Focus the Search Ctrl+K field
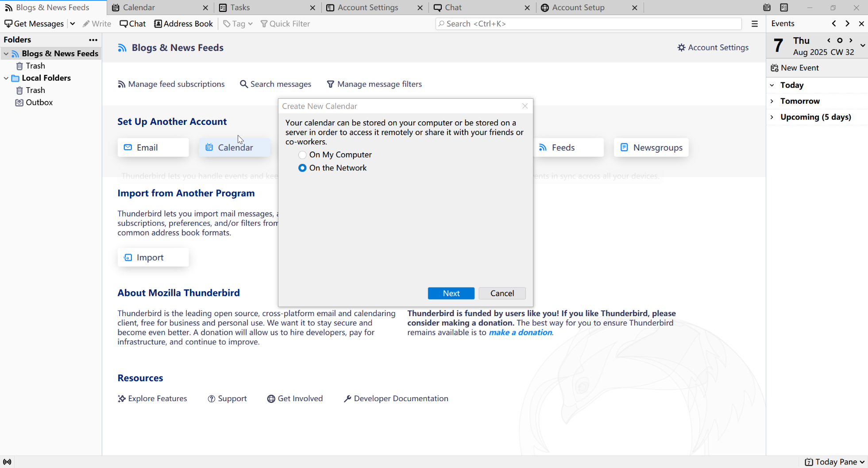The image size is (868, 468). 588,23
